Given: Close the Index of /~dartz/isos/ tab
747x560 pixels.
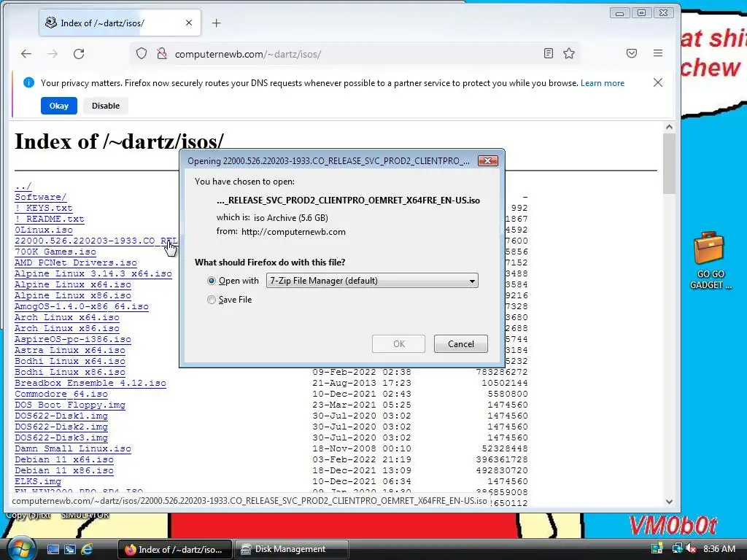Looking at the screenshot, I should (189, 23).
